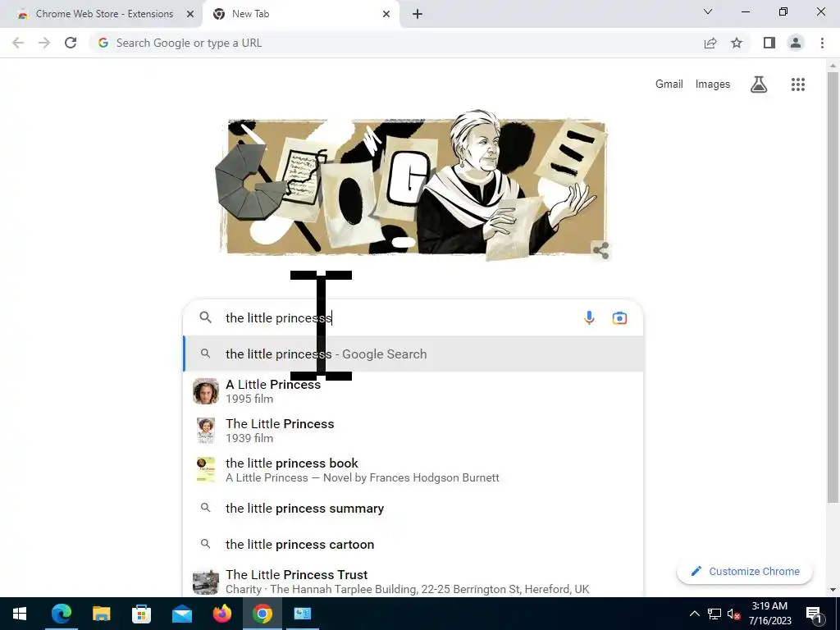Share this page icon in address bar

point(710,43)
